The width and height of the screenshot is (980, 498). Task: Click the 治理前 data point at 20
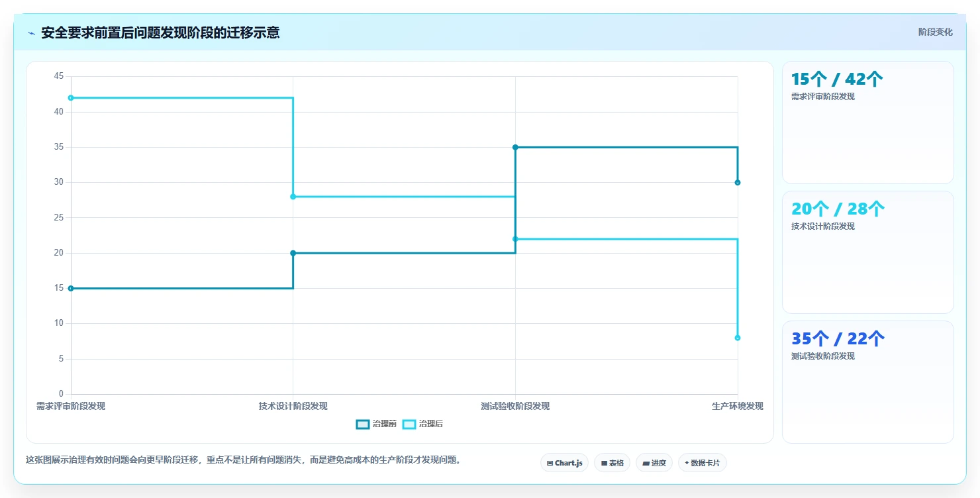coord(293,253)
